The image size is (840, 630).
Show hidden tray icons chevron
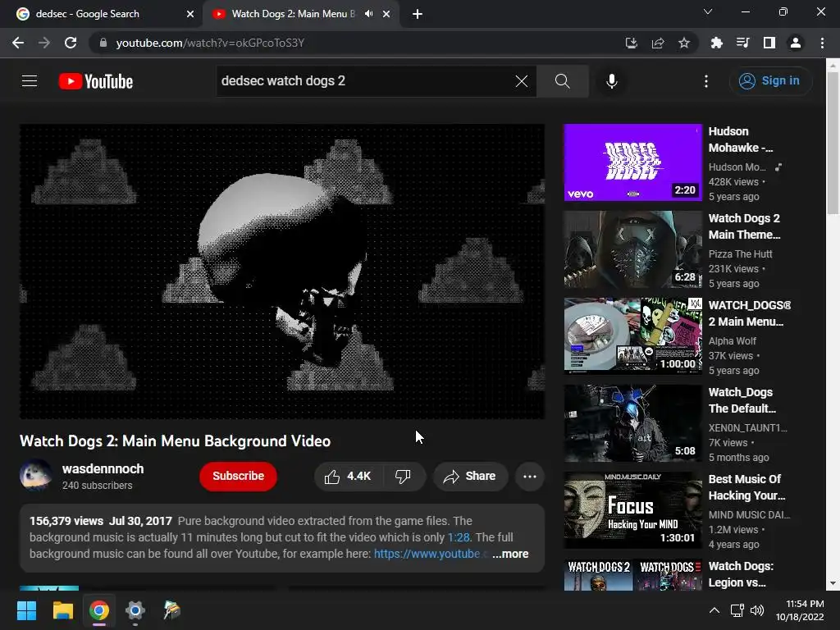[714, 610]
